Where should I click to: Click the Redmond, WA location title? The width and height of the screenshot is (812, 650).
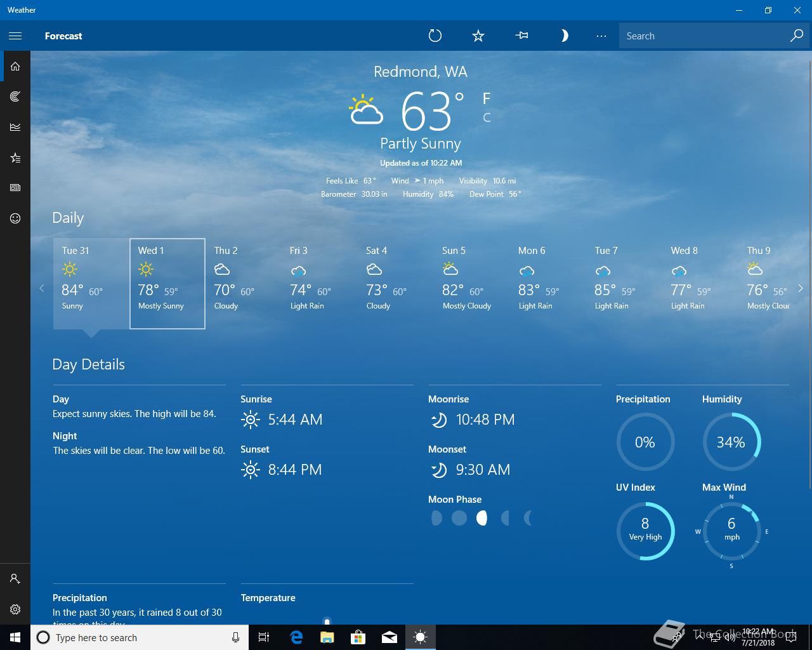(421, 72)
